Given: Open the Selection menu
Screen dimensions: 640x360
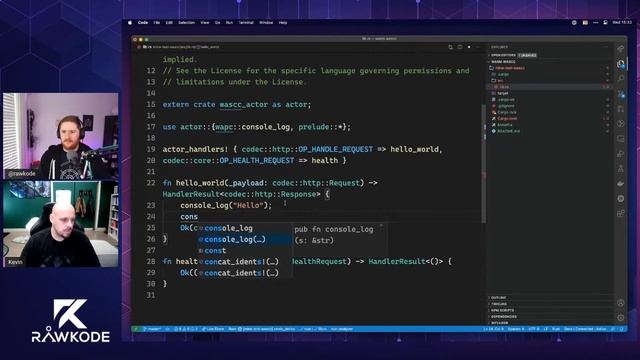Looking at the screenshot, I should pyautogui.click(x=187, y=23).
